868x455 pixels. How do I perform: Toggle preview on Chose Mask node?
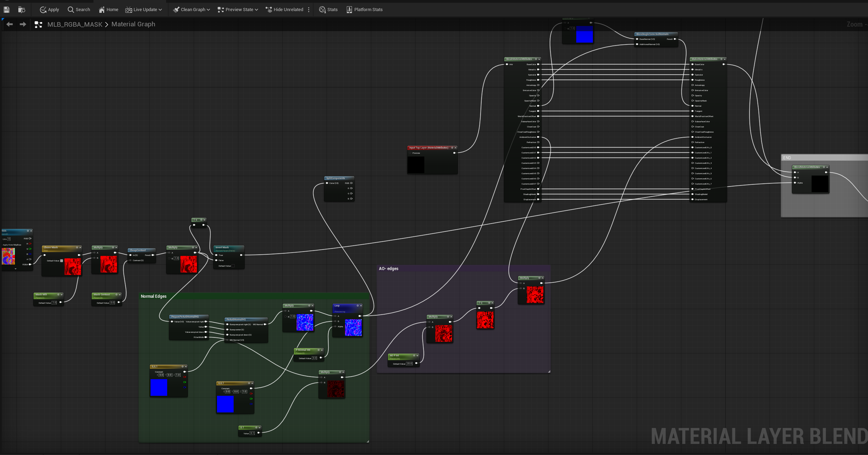click(x=77, y=248)
